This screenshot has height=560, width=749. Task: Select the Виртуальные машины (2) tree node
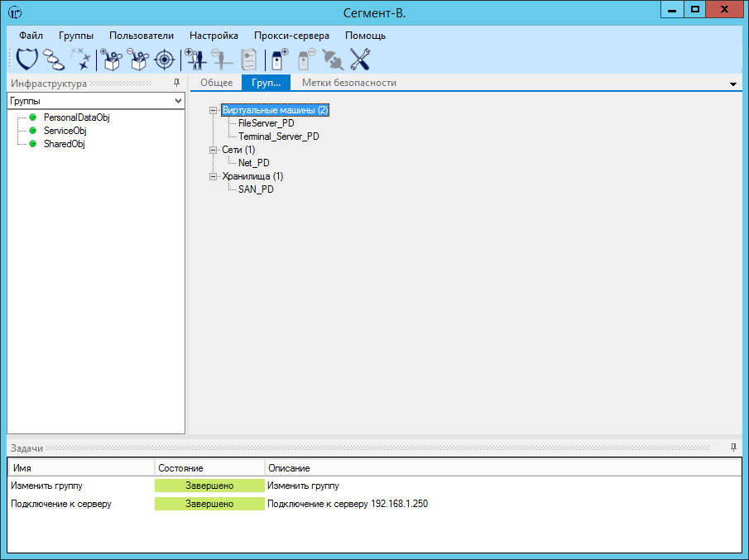(275, 110)
